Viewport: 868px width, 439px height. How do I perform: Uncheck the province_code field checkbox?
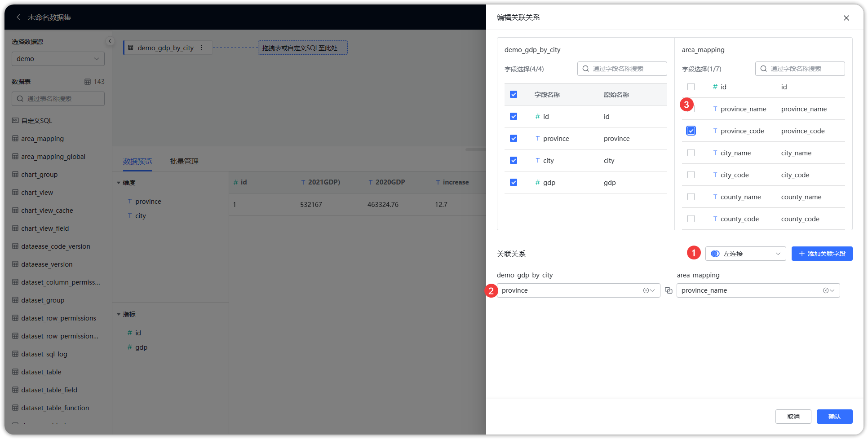coord(691,131)
